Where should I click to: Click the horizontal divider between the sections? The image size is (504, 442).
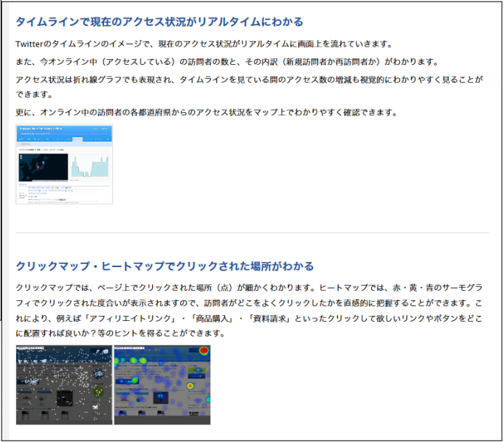pyautogui.click(x=252, y=233)
